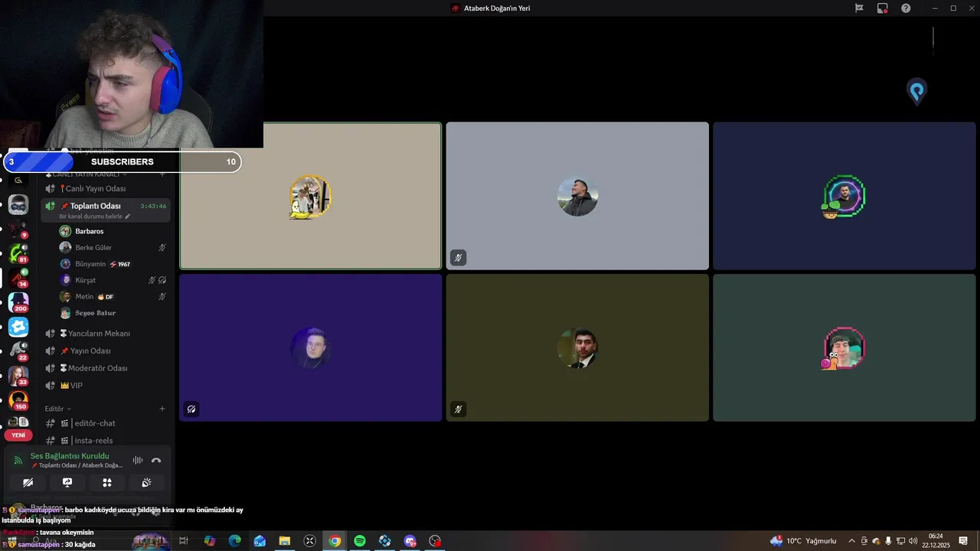Image resolution: width=980 pixels, height=551 pixels.
Task: Open clock showing 06:24 22.12.2025
Action: click(936, 541)
